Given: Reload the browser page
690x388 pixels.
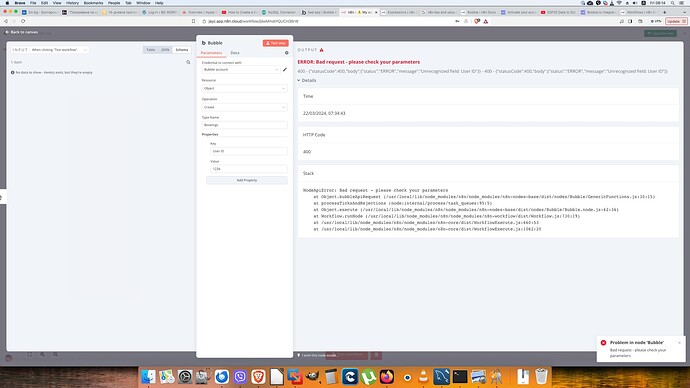Looking at the screenshot, I should pos(23,21).
